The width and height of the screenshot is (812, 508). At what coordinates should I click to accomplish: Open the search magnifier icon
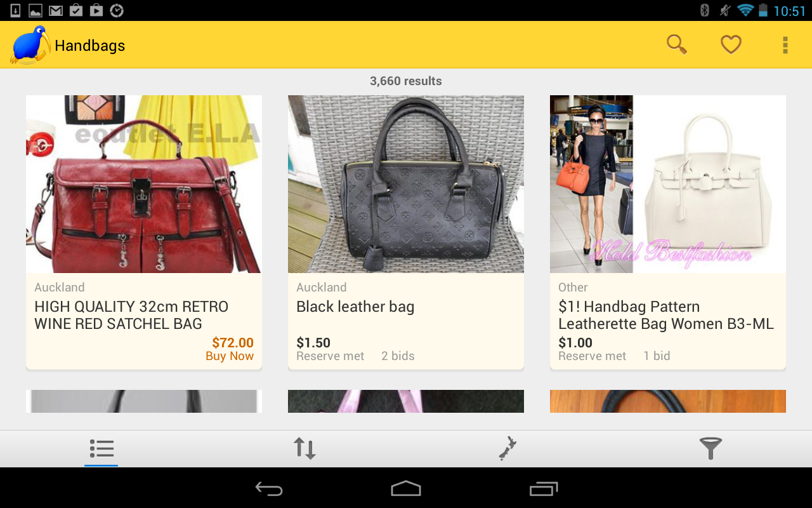677,44
